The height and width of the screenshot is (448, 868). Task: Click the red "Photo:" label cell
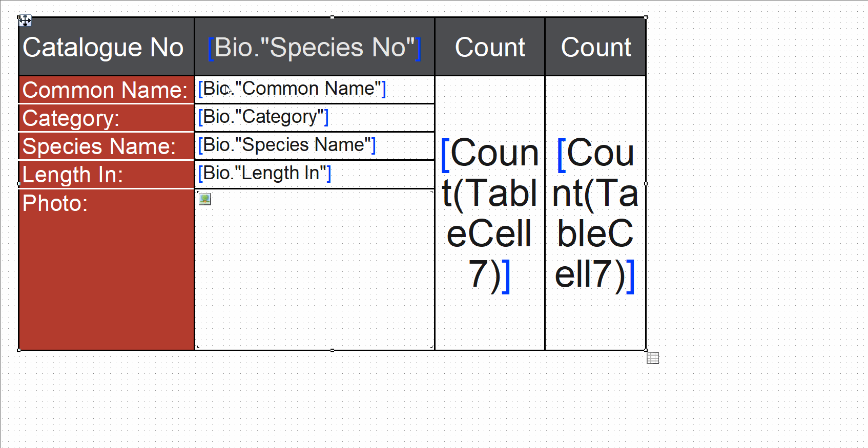[x=106, y=269]
